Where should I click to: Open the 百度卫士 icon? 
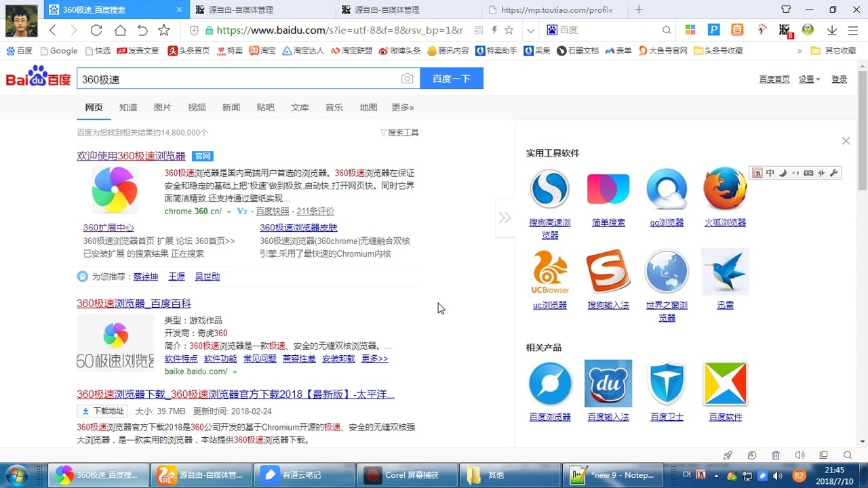click(x=667, y=384)
